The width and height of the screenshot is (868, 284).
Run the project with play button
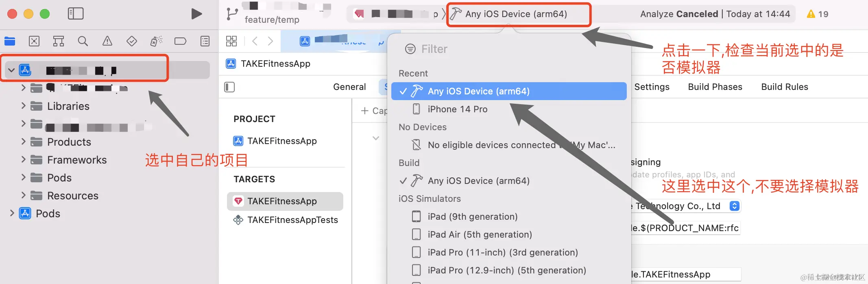click(x=196, y=14)
